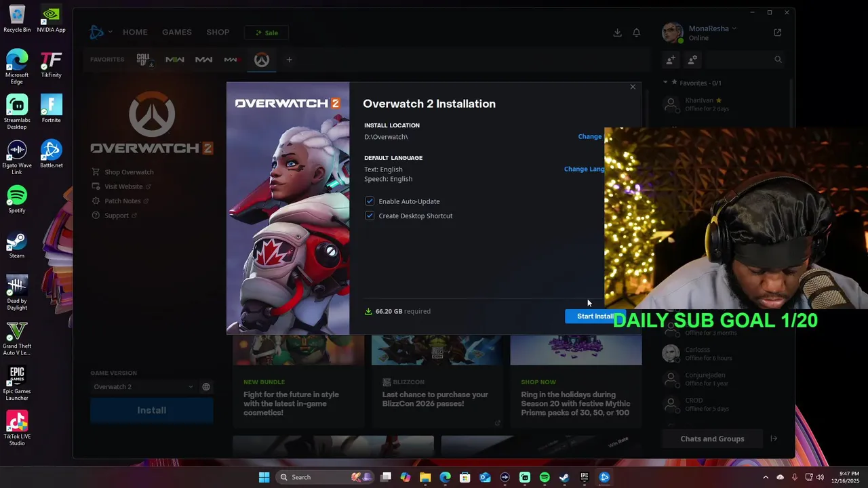Show hidden system tray icons
Image resolution: width=868 pixels, height=488 pixels.
tap(766, 477)
